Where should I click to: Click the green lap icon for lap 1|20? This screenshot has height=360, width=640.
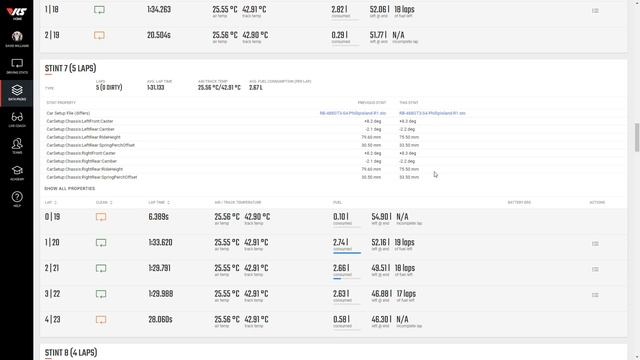point(101,243)
